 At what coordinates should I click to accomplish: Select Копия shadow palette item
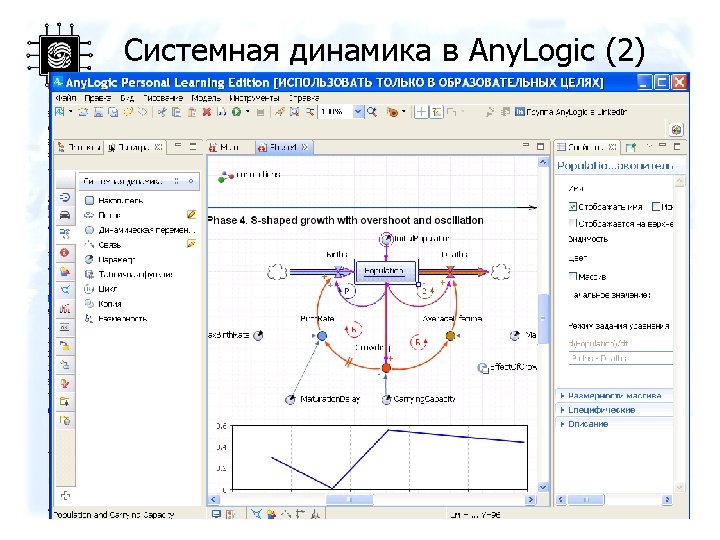click(103, 304)
